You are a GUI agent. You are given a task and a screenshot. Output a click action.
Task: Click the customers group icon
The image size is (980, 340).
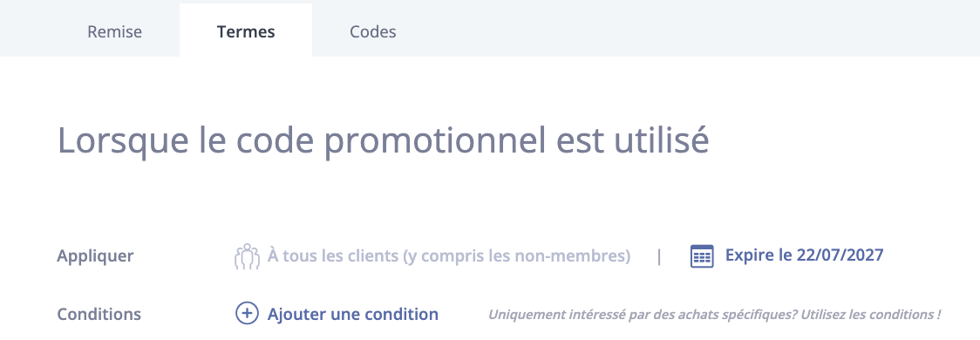pyautogui.click(x=247, y=256)
